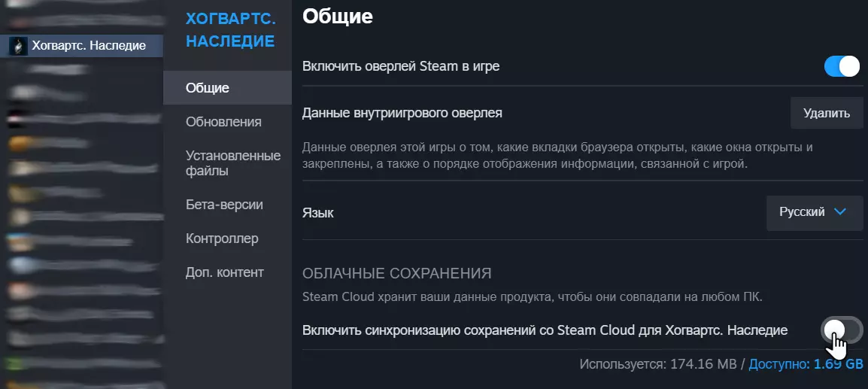Open the Общие settings tab
This screenshot has width=868, height=389.
pyautogui.click(x=208, y=88)
